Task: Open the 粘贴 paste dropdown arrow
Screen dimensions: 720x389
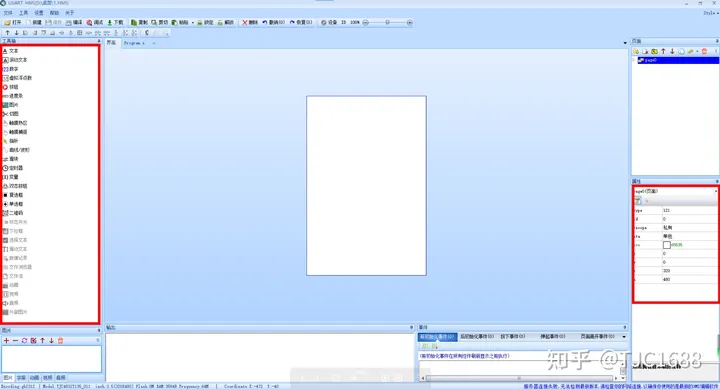Action: [193, 23]
